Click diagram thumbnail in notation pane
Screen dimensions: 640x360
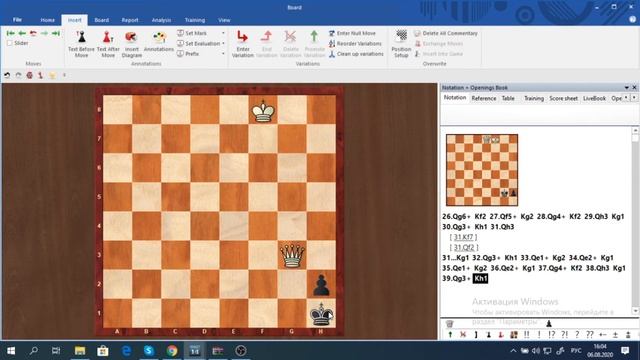(x=482, y=170)
